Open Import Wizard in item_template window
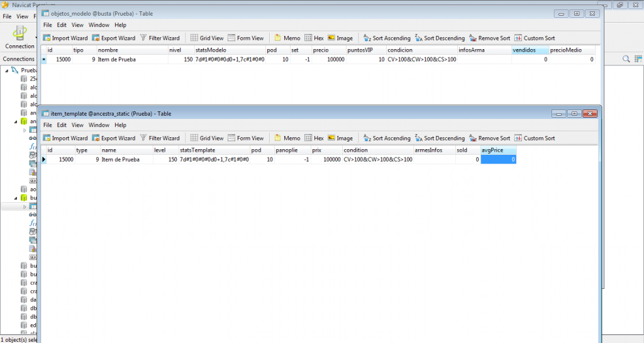644x343 pixels. 65,138
